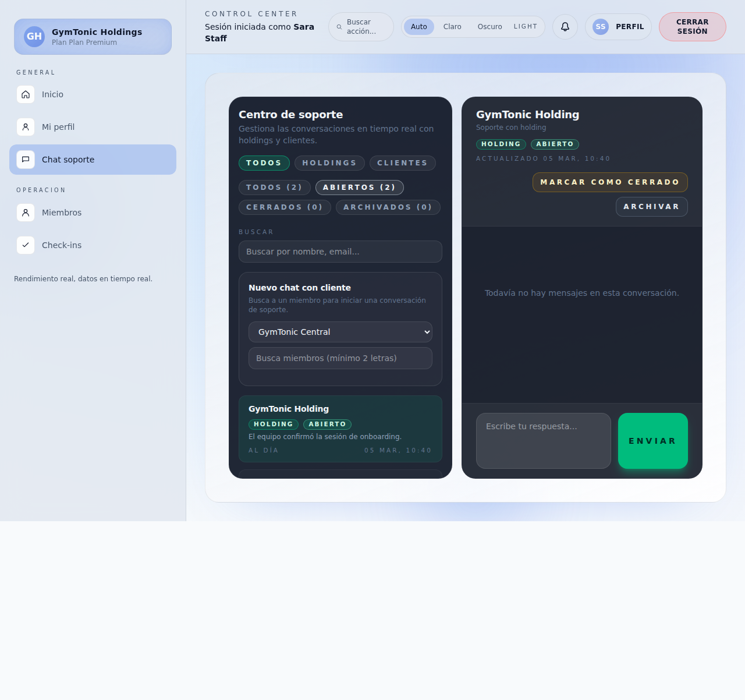Viewport: 745px width, 700px height.
Task: Click the Archivar button
Action: (x=651, y=207)
